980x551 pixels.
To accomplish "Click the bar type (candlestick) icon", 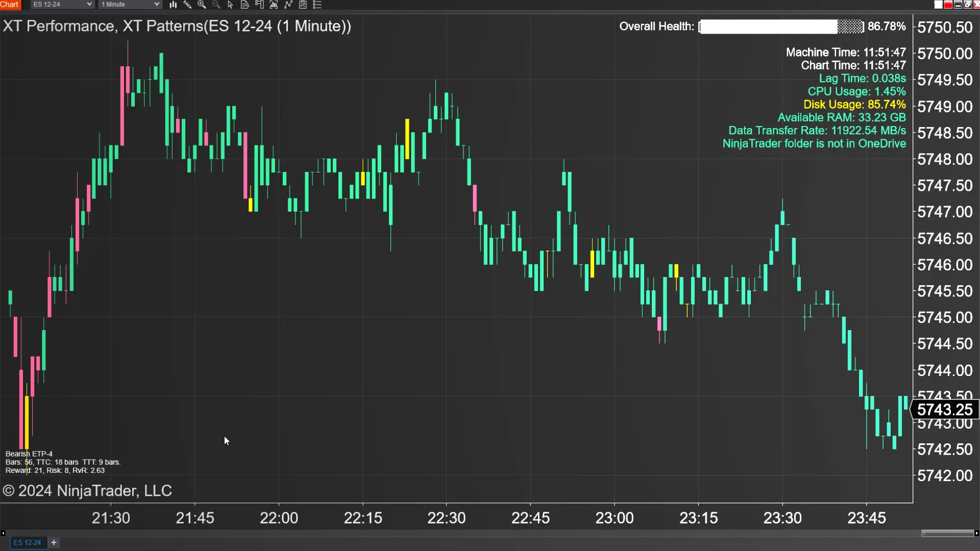I will pyautogui.click(x=173, y=5).
